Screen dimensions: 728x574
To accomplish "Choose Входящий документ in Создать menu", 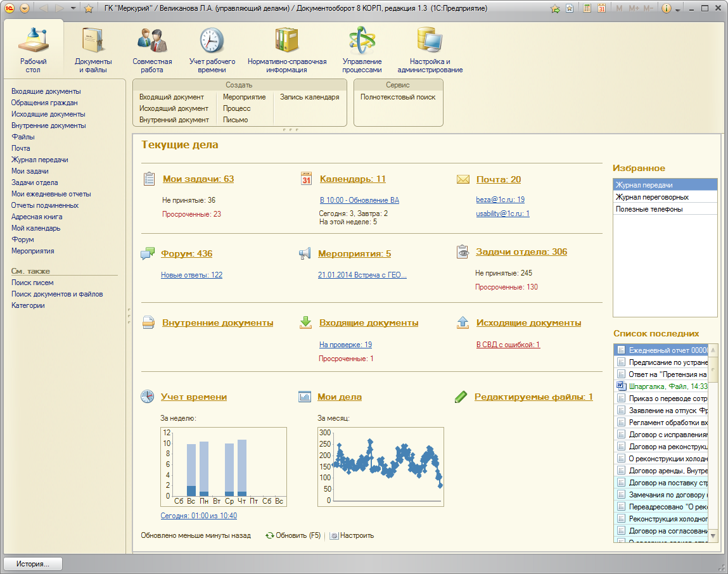I will 171,97.
